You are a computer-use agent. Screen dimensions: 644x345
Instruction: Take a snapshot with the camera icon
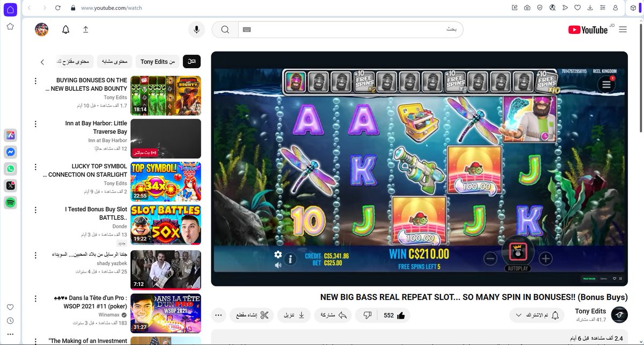(x=528, y=8)
